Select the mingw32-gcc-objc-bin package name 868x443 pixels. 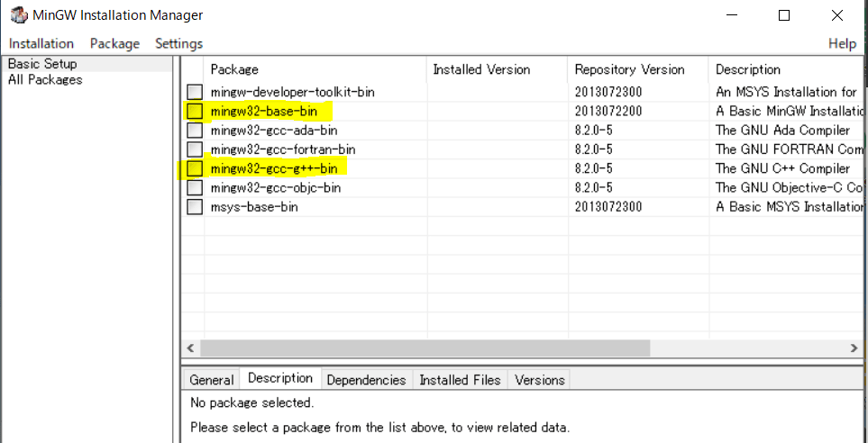276,188
